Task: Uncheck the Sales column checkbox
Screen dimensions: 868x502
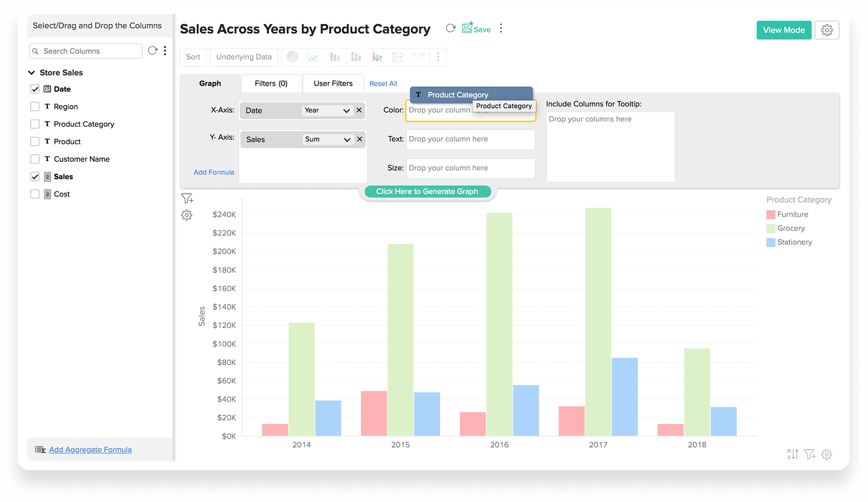Action: [35, 177]
